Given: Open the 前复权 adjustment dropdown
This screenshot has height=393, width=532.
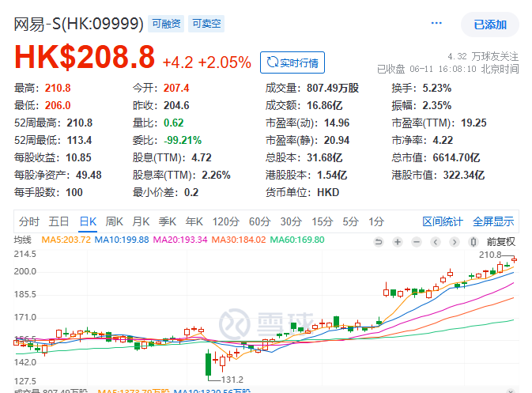Looking at the screenshot, I should [x=500, y=241].
